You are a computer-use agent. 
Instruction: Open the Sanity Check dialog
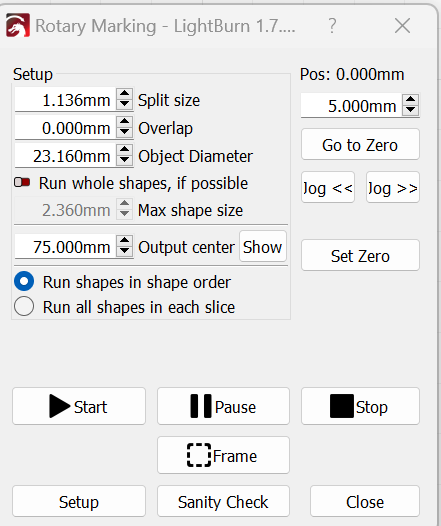[223, 501]
